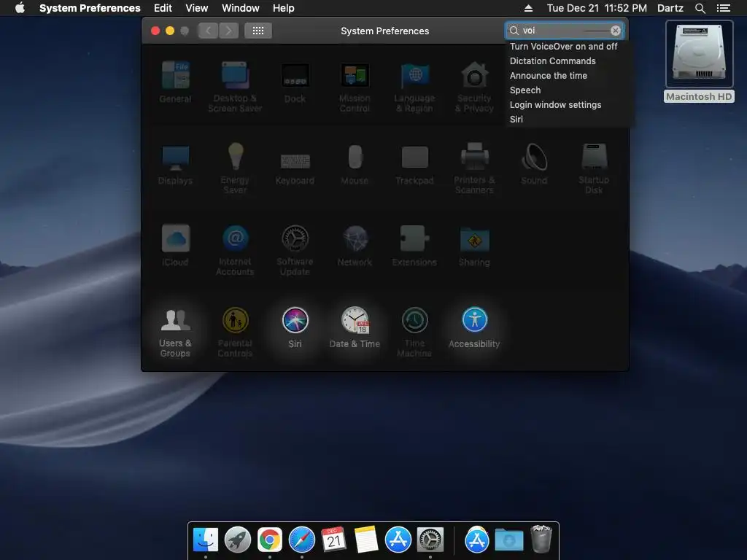Select 'Dictation Commands' search result

coord(553,61)
